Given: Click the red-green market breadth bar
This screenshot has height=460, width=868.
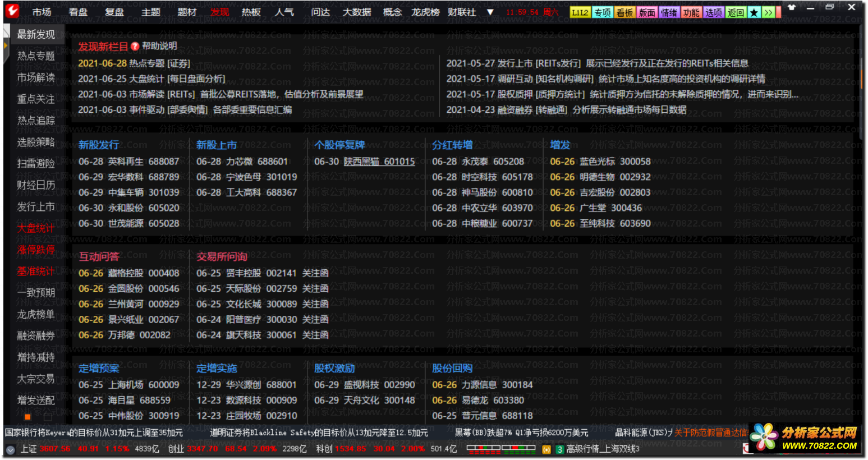Looking at the screenshot, I should [500, 449].
